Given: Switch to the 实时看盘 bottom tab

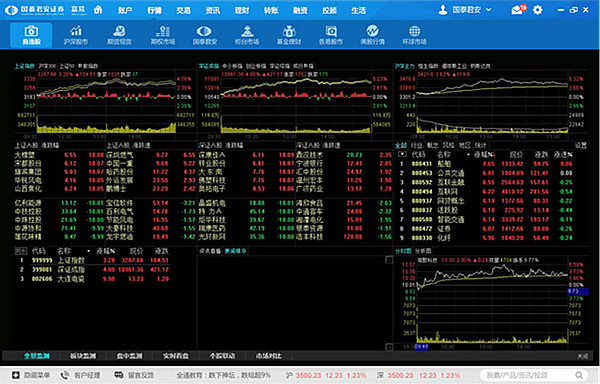Looking at the screenshot, I should [x=176, y=356].
